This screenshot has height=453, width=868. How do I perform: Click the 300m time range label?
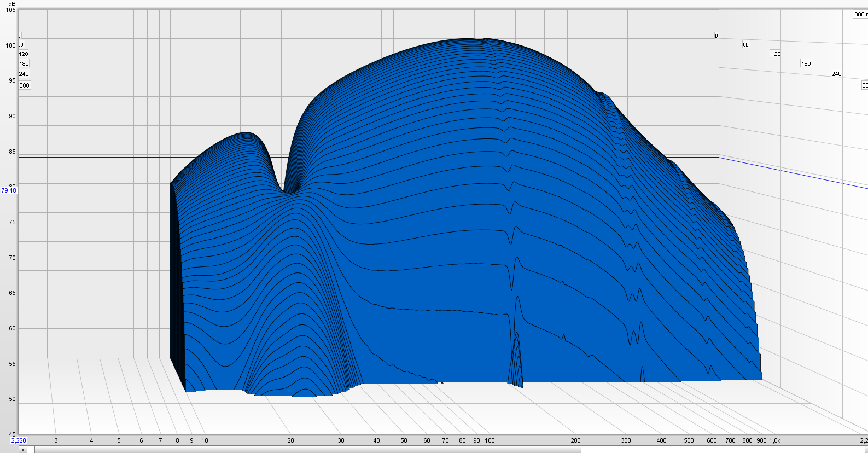click(x=860, y=14)
